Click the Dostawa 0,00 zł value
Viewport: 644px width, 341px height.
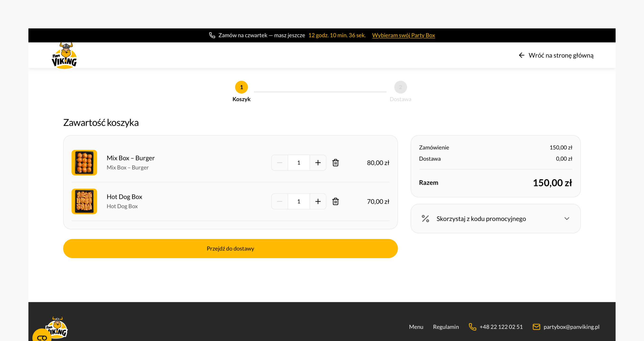point(564,159)
